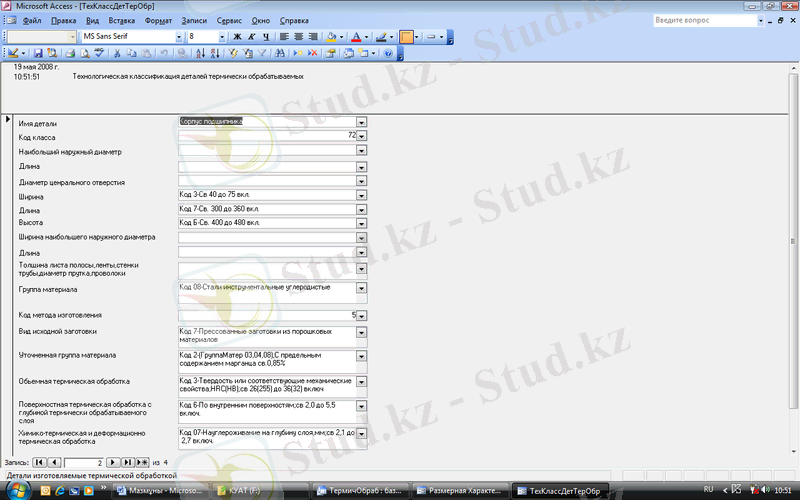Open the font size dropdown showing 8
Screen dimensions: 800x500
pos(222,37)
